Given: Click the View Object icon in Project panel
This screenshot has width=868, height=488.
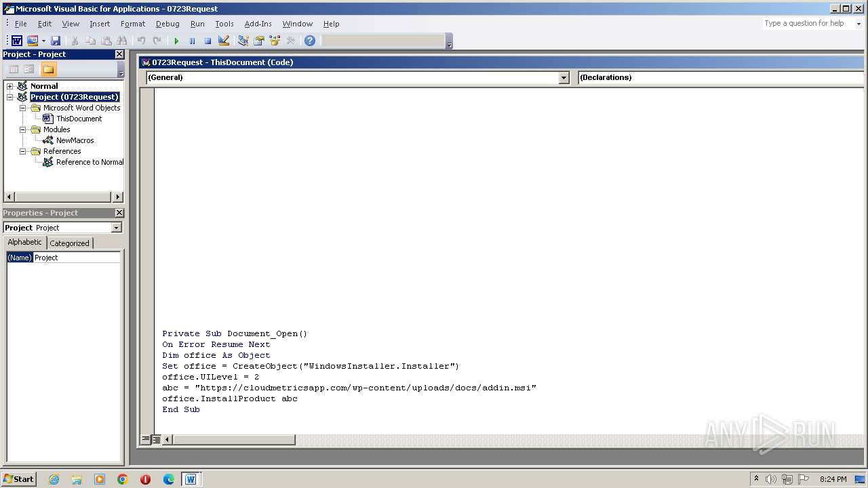Looking at the screenshot, I should coord(29,69).
